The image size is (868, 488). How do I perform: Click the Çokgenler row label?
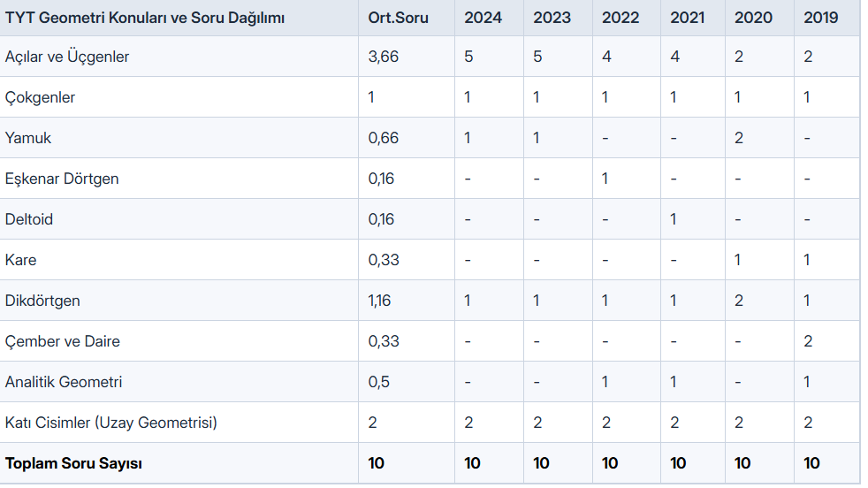coord(40,97)
